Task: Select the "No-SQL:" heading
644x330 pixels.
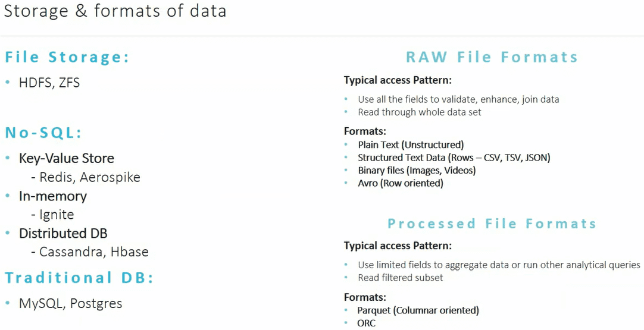Action: click(43, 133)
